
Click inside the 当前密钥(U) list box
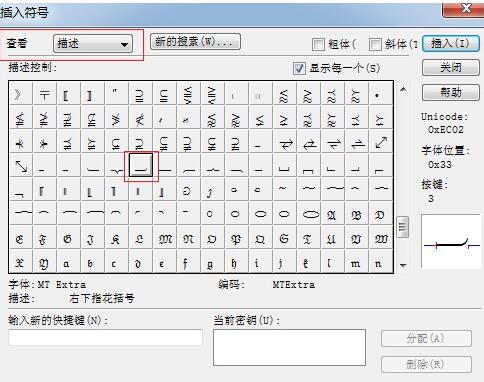pyautogui.click(x=289, y=347)
